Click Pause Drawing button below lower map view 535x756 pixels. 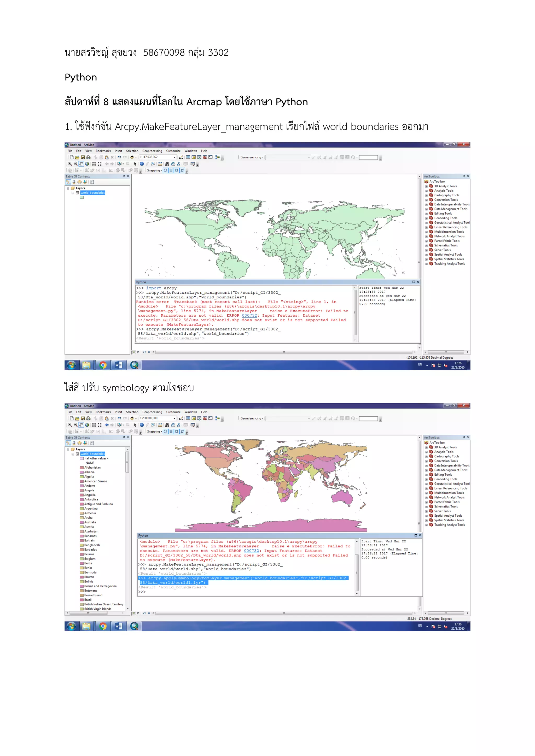pyautogui.click(x=149, y=613)
